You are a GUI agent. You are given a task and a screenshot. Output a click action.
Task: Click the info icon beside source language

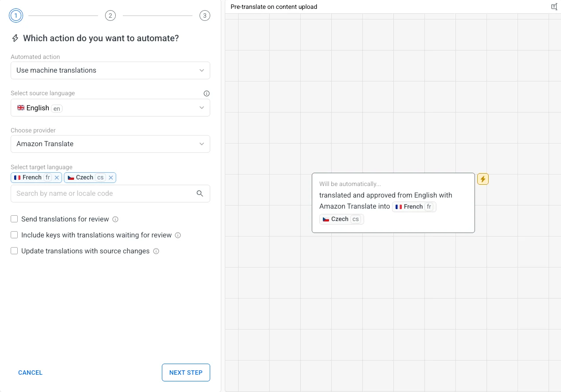tap(206, 93)
